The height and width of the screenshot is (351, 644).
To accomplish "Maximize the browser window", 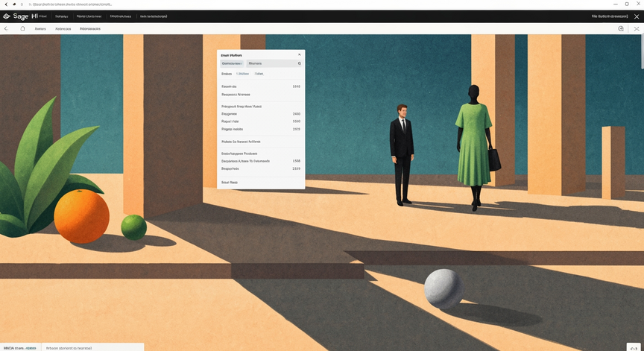I will 627,4.
